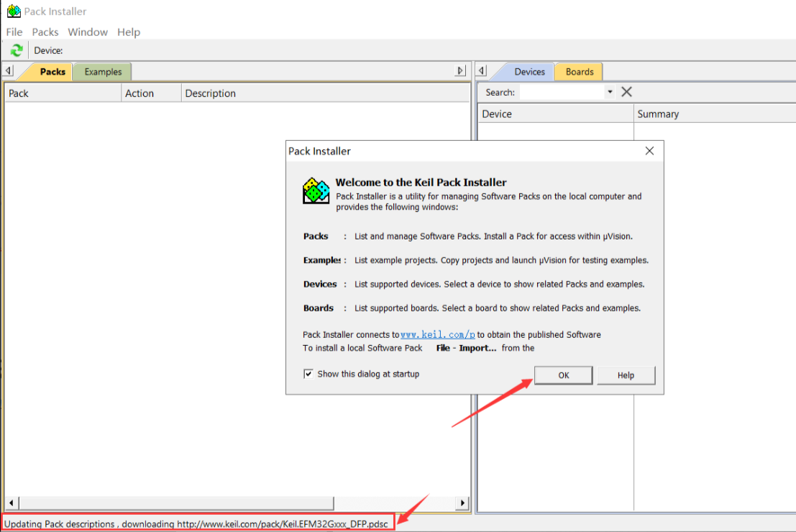
Task: Open the Search dropdown arrow
Action: tap(610, 92)
